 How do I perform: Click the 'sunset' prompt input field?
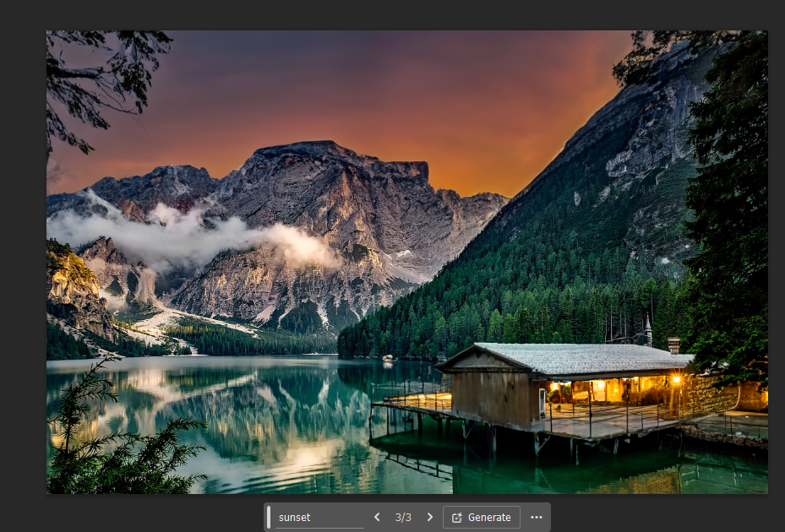tap(319, 518)
